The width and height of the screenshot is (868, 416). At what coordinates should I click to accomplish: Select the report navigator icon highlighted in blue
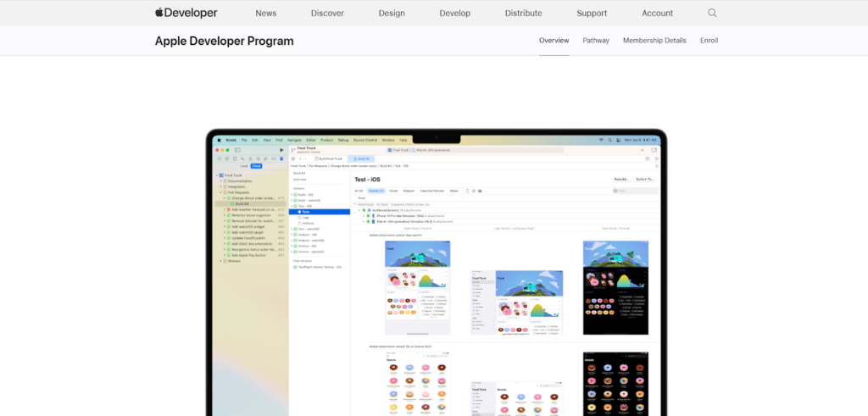point(281,158)
